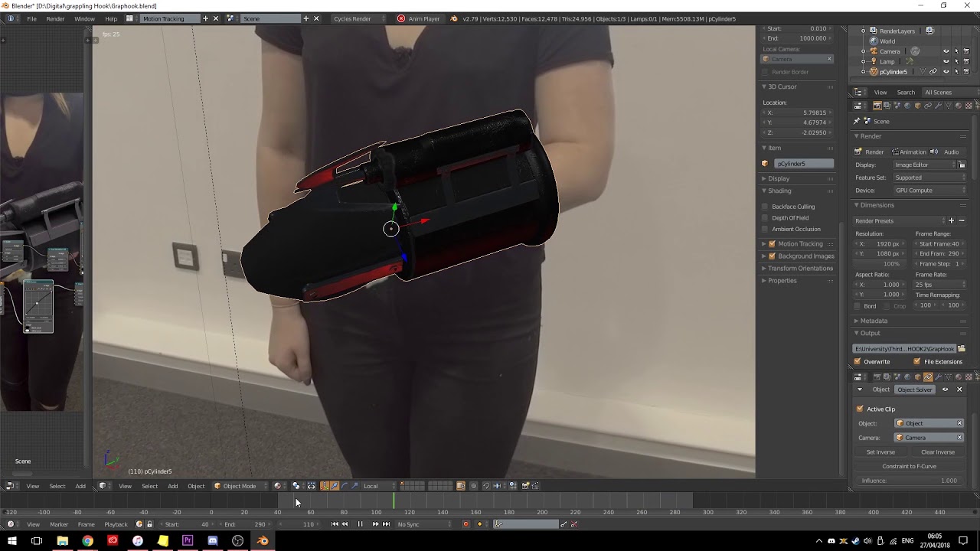Click the Constraint to F-Curve button
The width and height of the screenshot is (980, 551).
(x=910, y=466)
